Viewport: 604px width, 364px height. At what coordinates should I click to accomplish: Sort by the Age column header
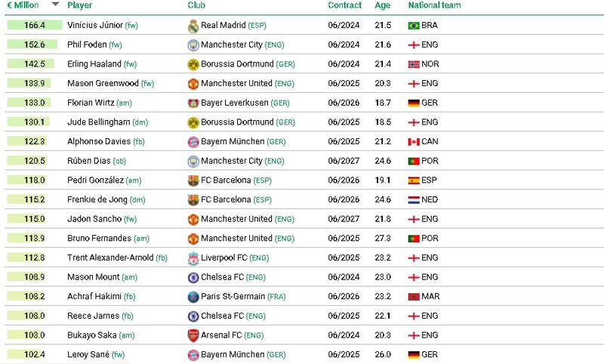[x=383, y=5]
